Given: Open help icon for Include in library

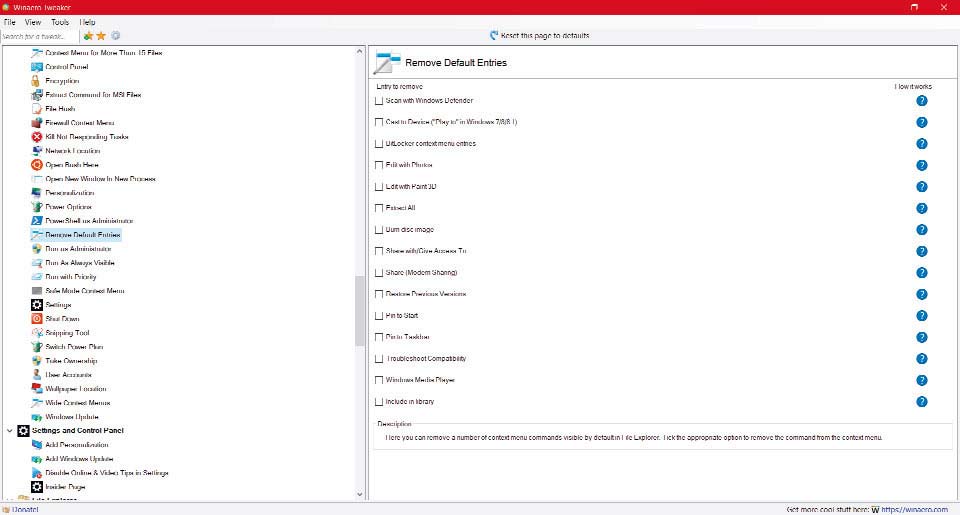Looking at the screenshot, I should (x=921, y=402).
